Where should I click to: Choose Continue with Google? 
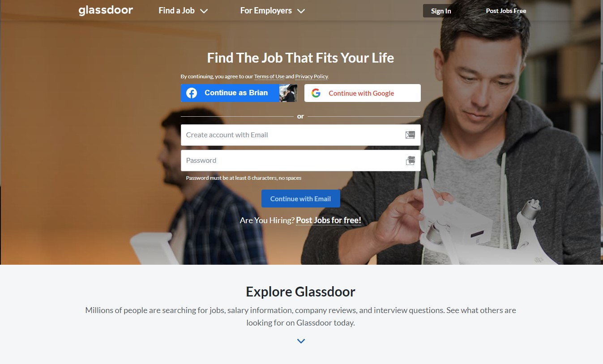click(x=362, y=93)
